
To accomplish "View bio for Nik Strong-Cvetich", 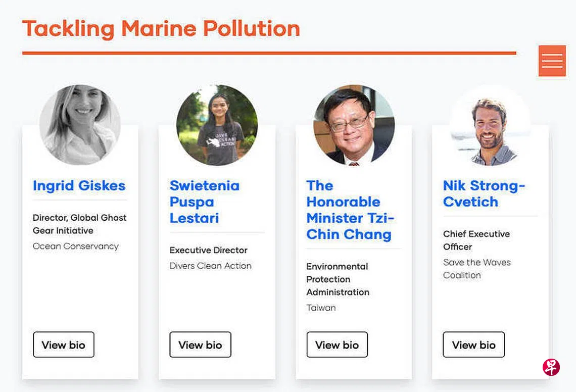I will pos(473,345).
